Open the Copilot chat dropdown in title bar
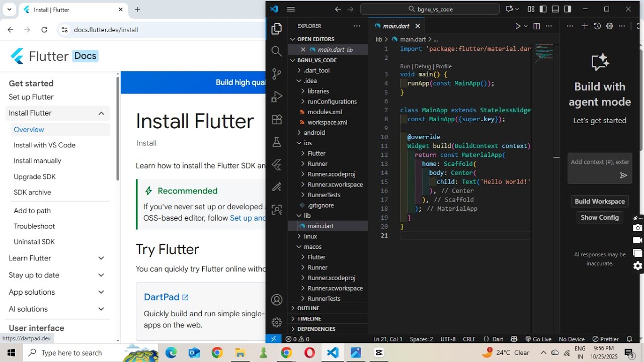This screenshot has height=362, width=644. 517,9
